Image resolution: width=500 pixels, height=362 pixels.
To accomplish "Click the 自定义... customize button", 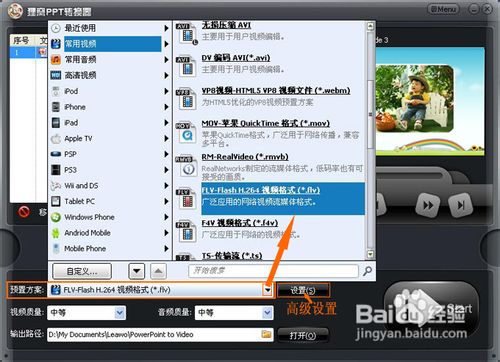I will [82, 271].
